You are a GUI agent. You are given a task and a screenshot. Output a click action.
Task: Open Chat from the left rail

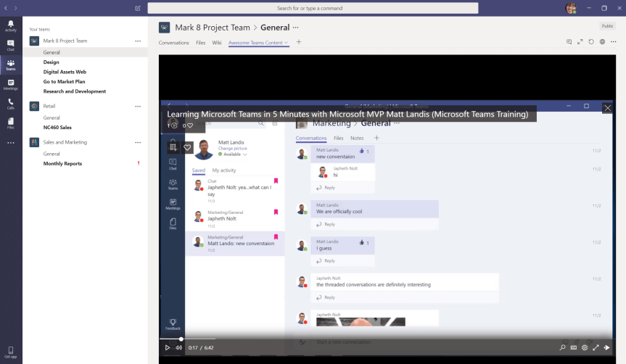pos(10,45)
